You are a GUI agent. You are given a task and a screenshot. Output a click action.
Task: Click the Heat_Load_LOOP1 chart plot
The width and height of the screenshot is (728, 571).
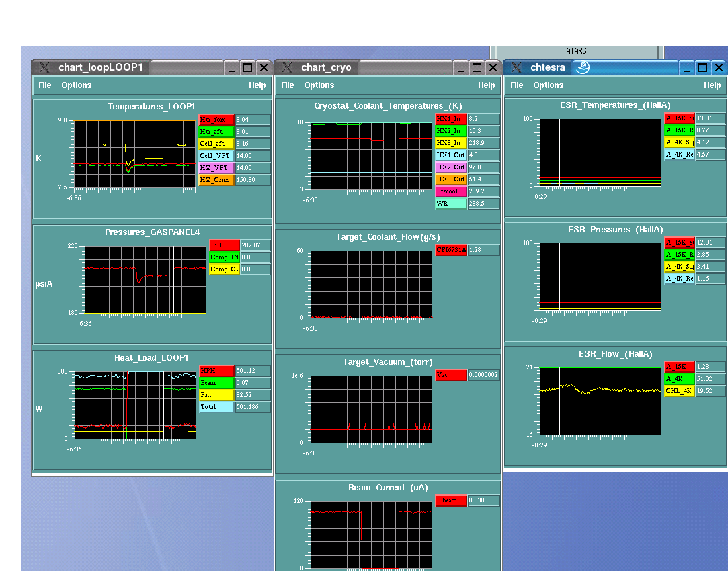(135, 405)
